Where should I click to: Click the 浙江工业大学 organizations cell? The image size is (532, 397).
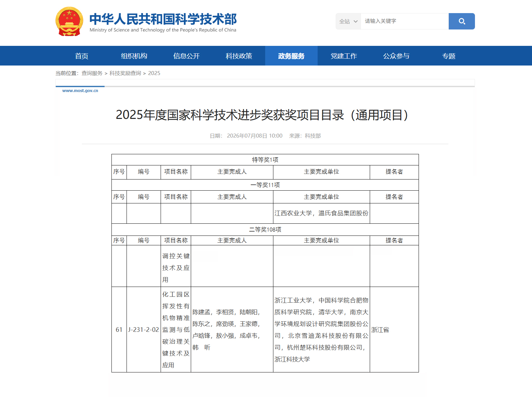click(322, 330)
